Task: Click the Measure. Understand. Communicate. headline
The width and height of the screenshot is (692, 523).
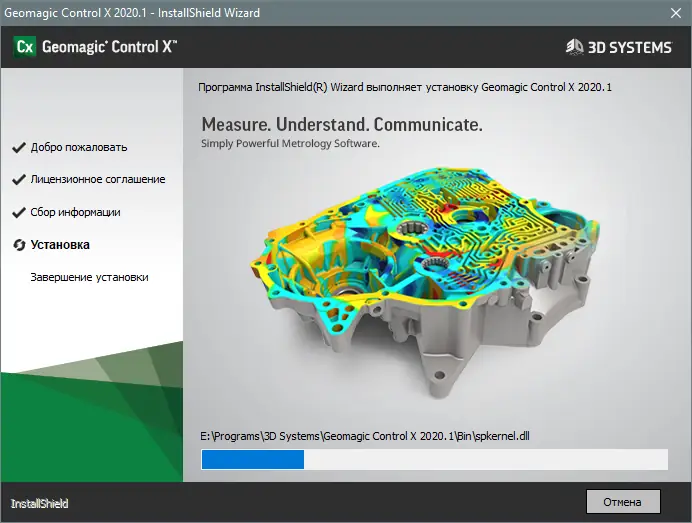Action: [342, 124]
